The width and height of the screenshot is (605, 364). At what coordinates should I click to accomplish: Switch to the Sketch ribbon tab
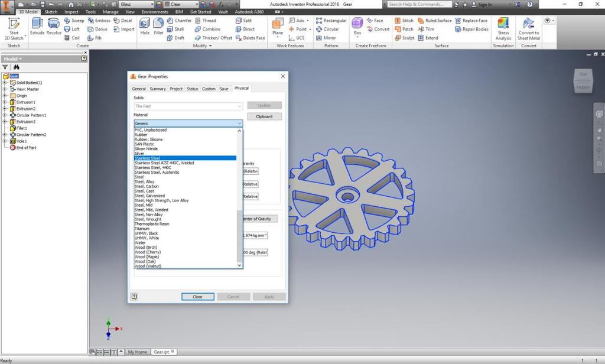tap(51, 12)
